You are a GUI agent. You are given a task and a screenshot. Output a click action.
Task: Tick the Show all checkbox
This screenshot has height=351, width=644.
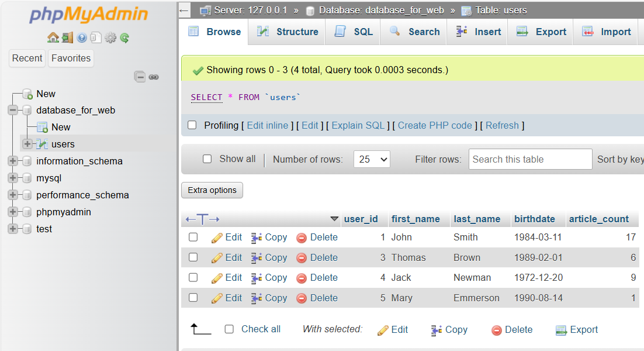coord(207,159)
